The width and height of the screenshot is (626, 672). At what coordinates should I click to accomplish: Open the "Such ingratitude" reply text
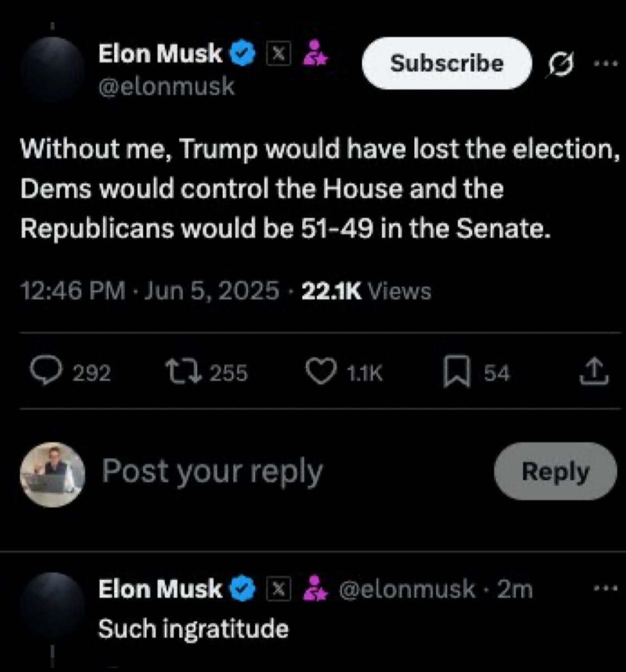[x=193, y=629]
